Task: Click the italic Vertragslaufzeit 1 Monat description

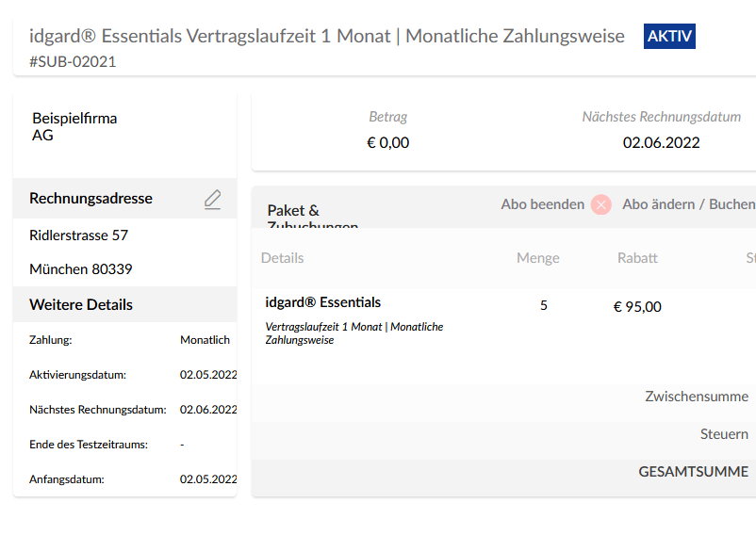Action: click(353, 333)
